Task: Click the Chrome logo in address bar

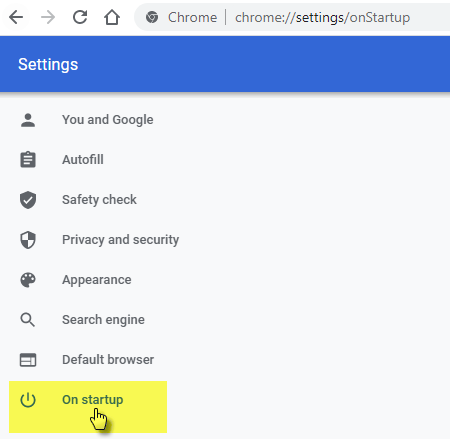Action: click(152, 17)
